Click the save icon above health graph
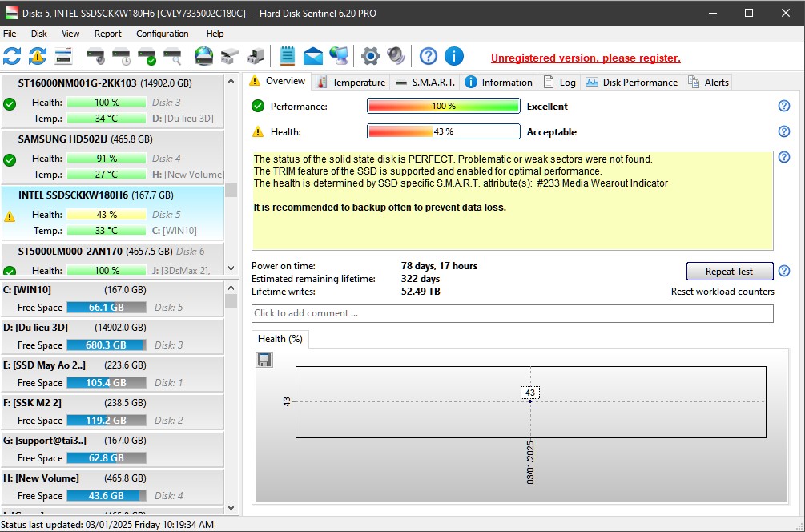Viewport: 805px width, 532px height. pyautogui.click(x=264, y=360)
